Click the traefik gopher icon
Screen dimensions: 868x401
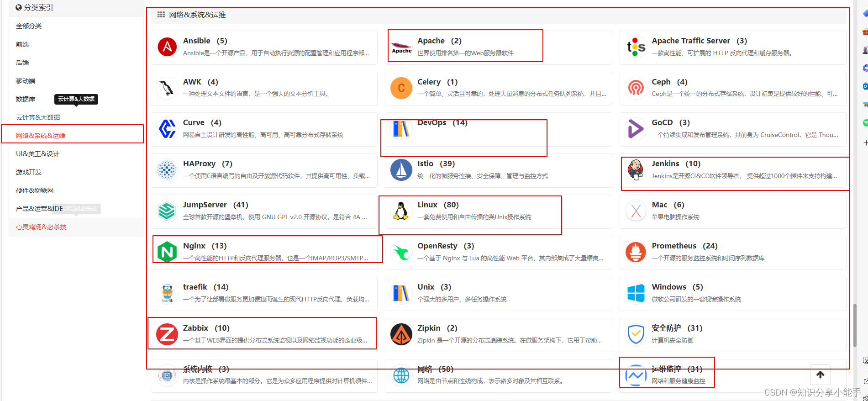pyautogui.click(x=167, y=293)
